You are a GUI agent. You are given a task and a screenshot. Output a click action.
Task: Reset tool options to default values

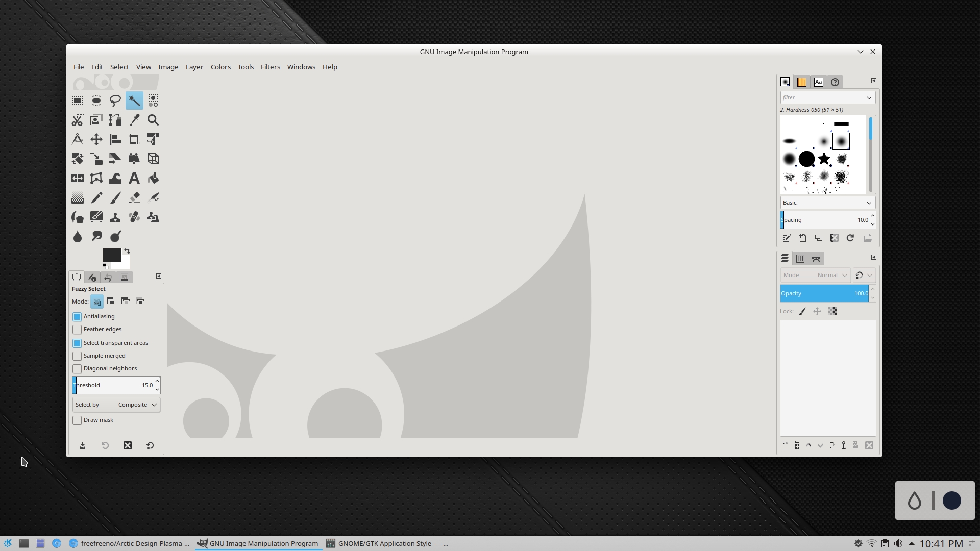[150, 445]
